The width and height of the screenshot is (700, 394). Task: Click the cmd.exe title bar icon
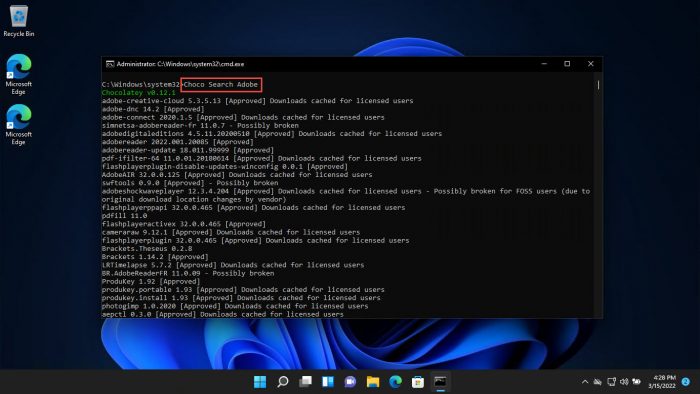pyautogui.click(x=110, y=64)
